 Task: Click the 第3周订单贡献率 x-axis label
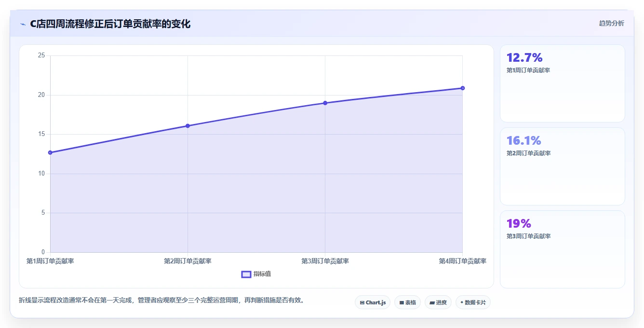pos(325,261)
